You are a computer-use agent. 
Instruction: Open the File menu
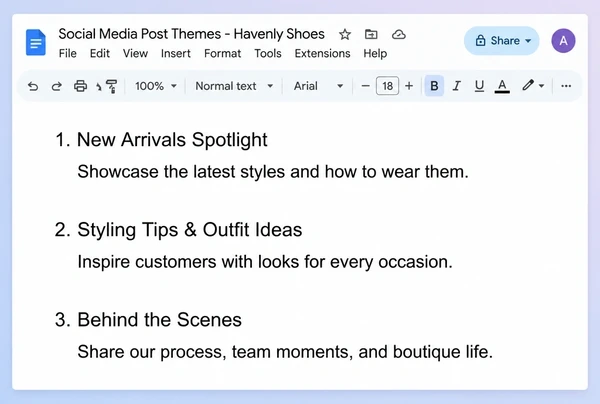[x=68, y=54]
